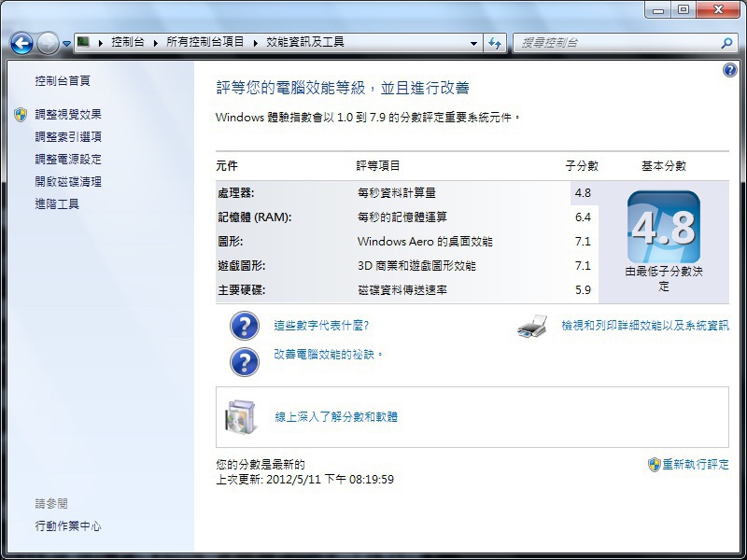Screen dimensions: 747x560
Task: Select the 記憶體 (RAM) row label
Action: 254,217
